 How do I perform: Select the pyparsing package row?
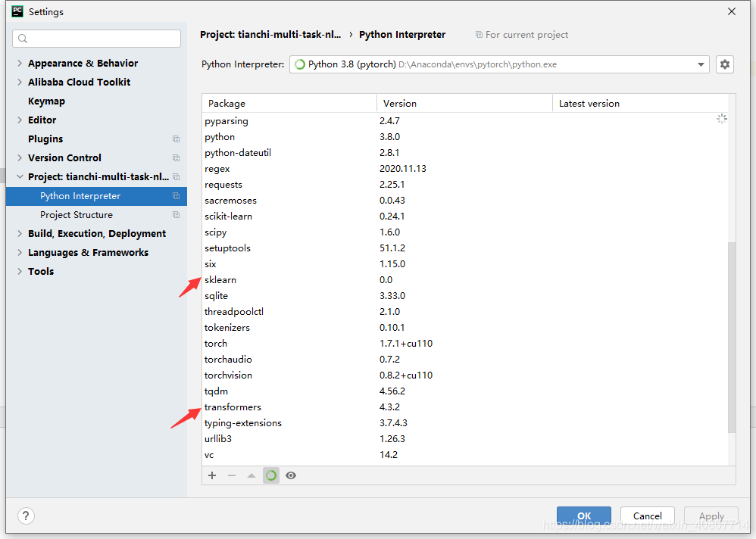point(465,121)
